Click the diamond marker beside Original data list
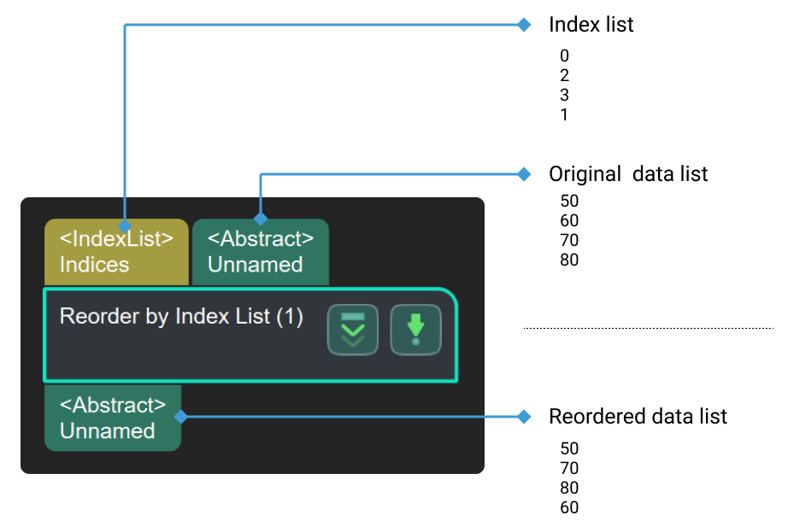The image size is (788, 532). 524,173
